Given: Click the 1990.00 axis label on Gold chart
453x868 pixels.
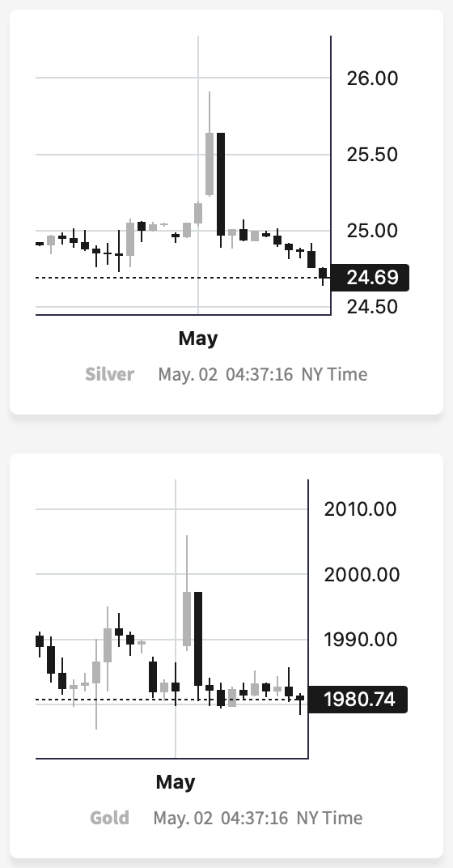Looking at the screenshot, I should click(x=360, y=640).
